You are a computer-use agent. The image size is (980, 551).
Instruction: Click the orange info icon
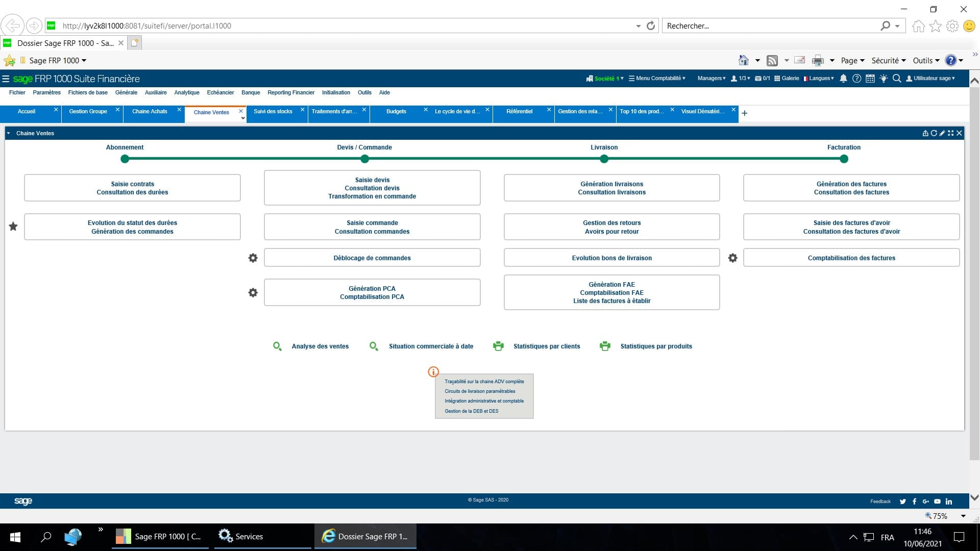click(x=433, y=372)
